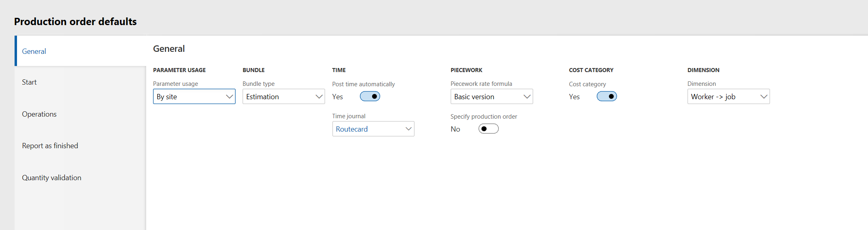This screenshot has width=868, height=230.
Task: Click the chevron arrow on Parameter usage
Action: coord(229,97)
